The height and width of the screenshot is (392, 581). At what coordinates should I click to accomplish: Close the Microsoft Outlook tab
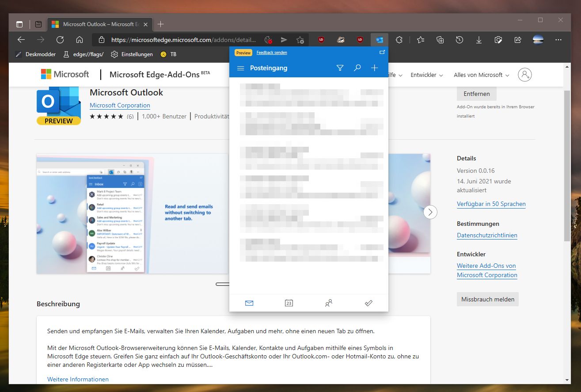pos(146,24)
